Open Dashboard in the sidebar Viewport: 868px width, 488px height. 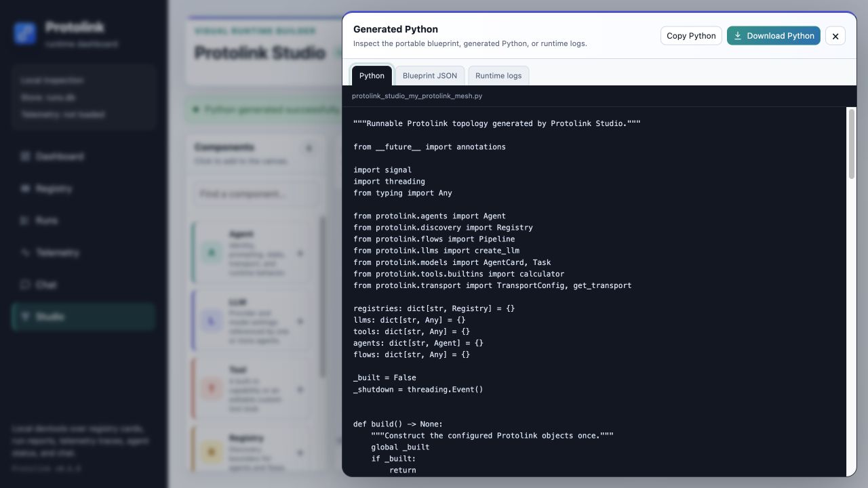(83, 157)
